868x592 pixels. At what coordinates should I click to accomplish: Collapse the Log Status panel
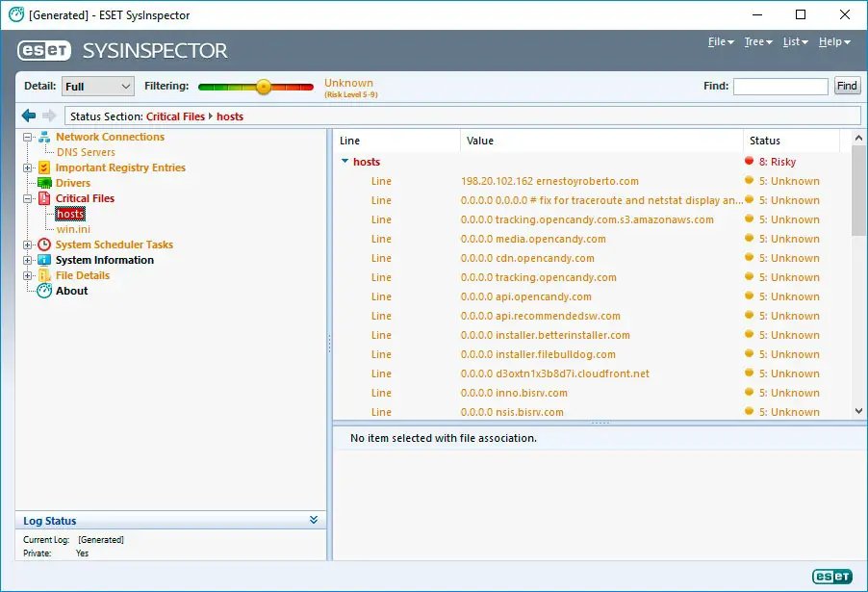coord(314,520)
